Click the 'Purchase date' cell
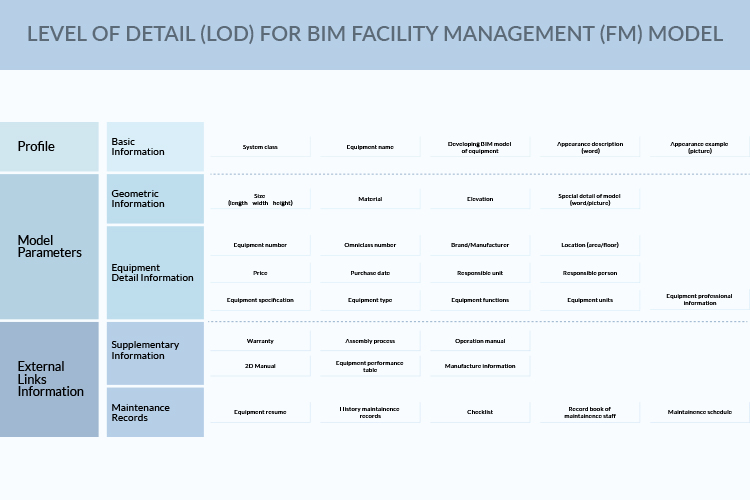The height and width of the screenshot is (500, 750). 370,273
